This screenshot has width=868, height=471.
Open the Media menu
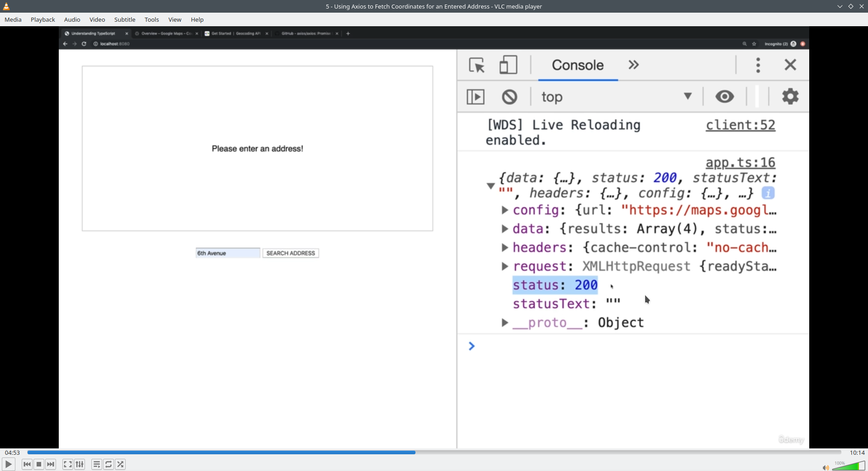tap(13, 19)
